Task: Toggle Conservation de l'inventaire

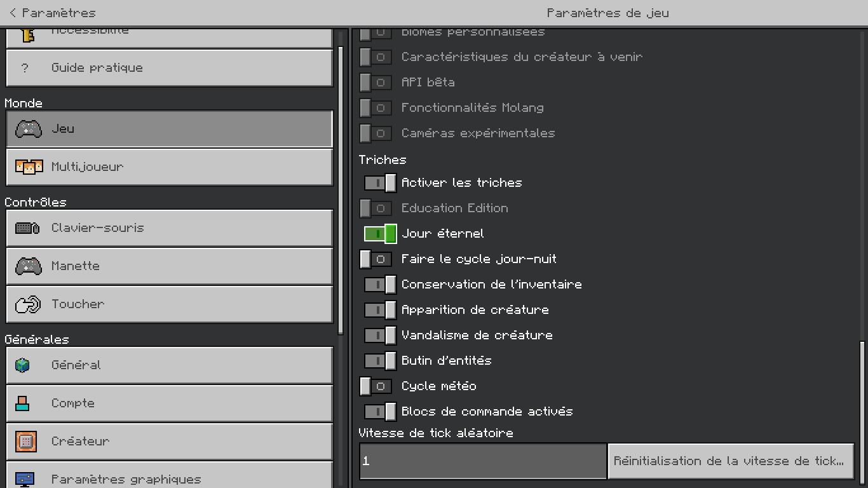Action: coord(380,285)
